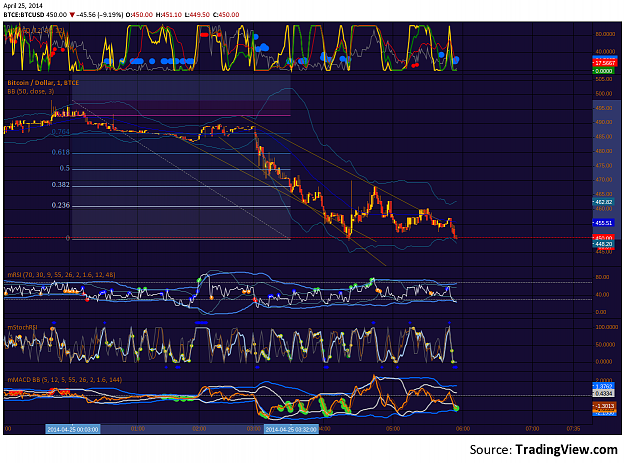The width and height of the screenshot is (625, 463).
Task: Click the 470.00 price axis label
Action: point(604,180)
